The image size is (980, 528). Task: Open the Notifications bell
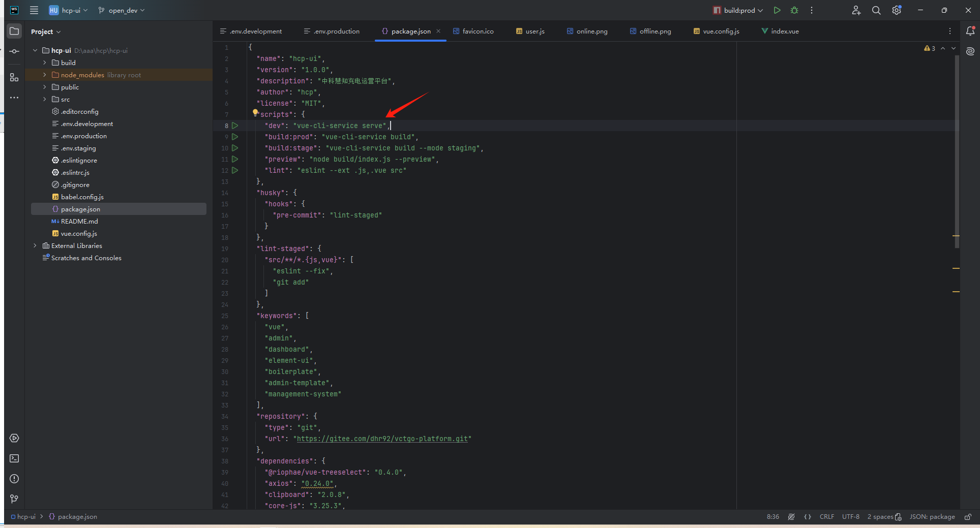[970, 31]
